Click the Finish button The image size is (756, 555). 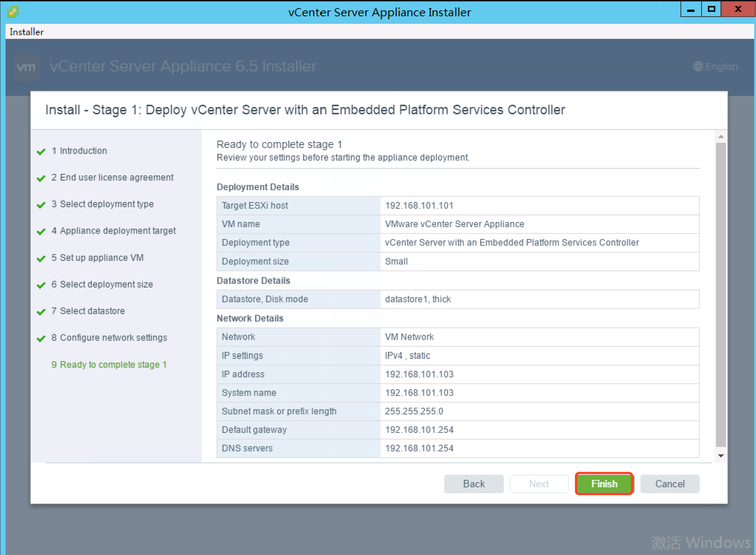click(x=604, y=484)
